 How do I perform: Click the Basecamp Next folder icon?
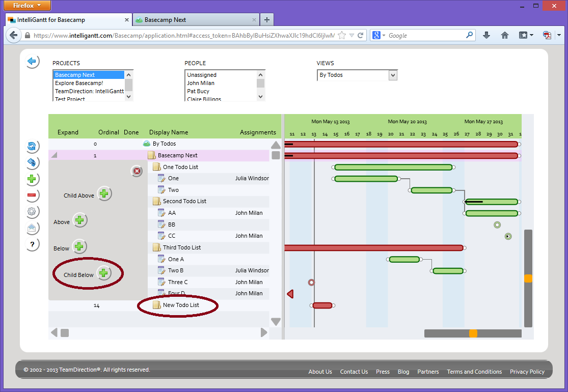pos(151,155)
